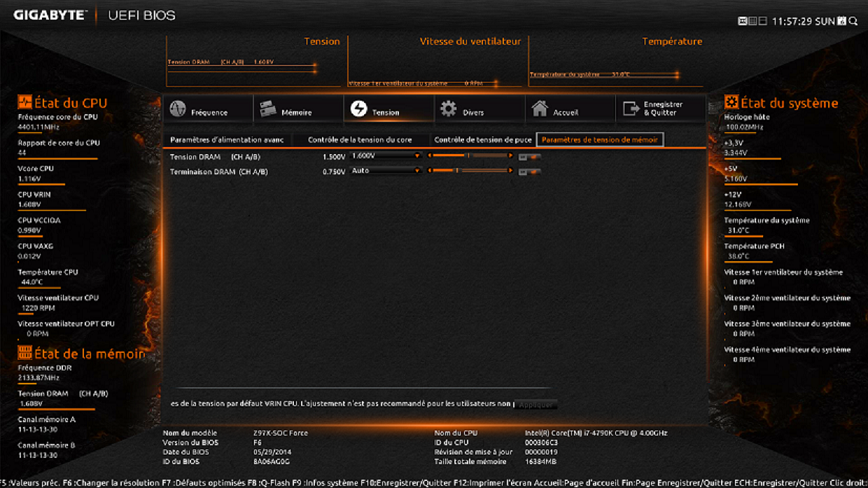The height and width of the screenshot is (488, 868).
Task: Click the language icon next to SUN
Action: point(841,21)
